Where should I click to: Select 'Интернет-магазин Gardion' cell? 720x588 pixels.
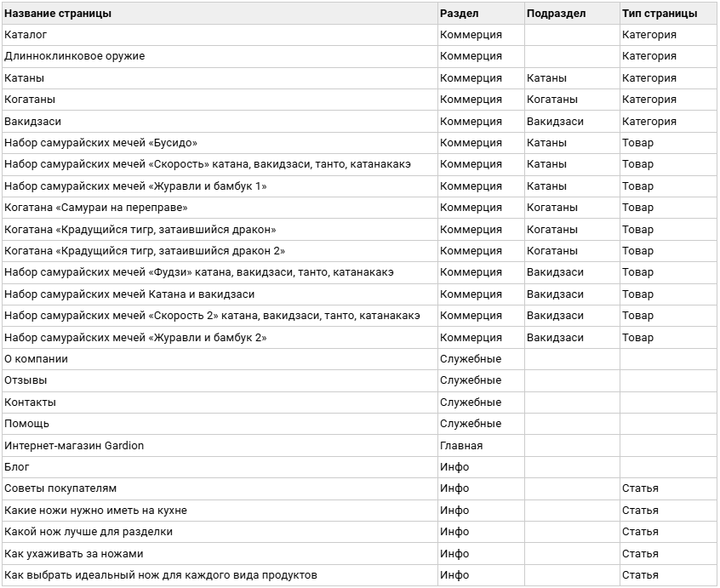[x=220, y=446]
